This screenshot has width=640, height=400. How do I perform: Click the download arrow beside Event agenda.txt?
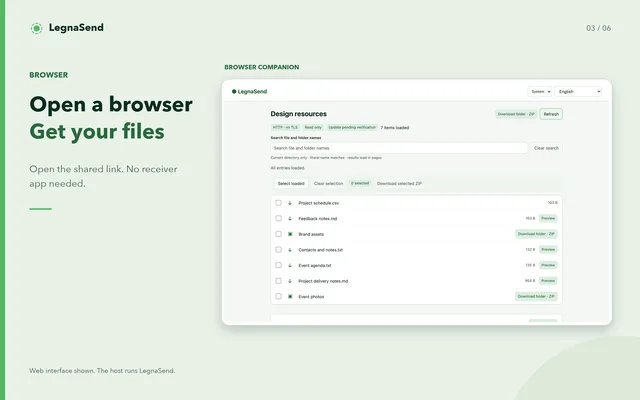(x=290, y=265)
